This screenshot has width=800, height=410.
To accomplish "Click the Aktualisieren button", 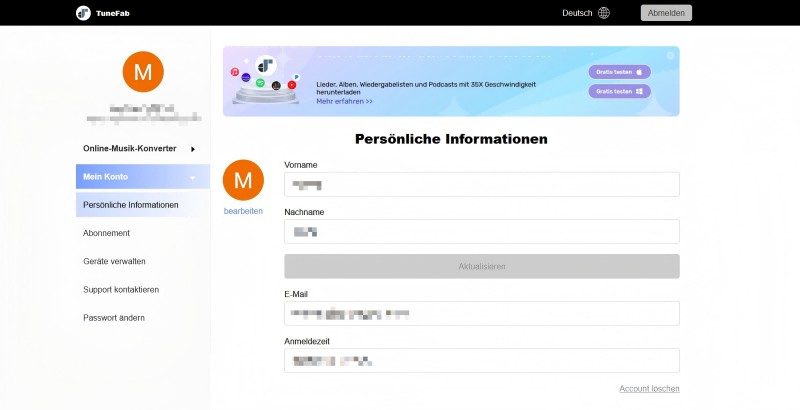I will point(482,266).
